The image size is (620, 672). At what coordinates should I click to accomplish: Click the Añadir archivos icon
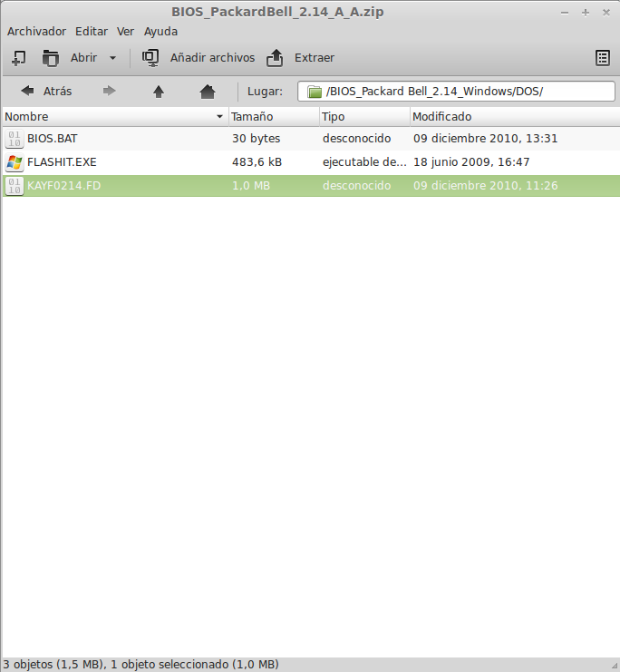point(150,57)
